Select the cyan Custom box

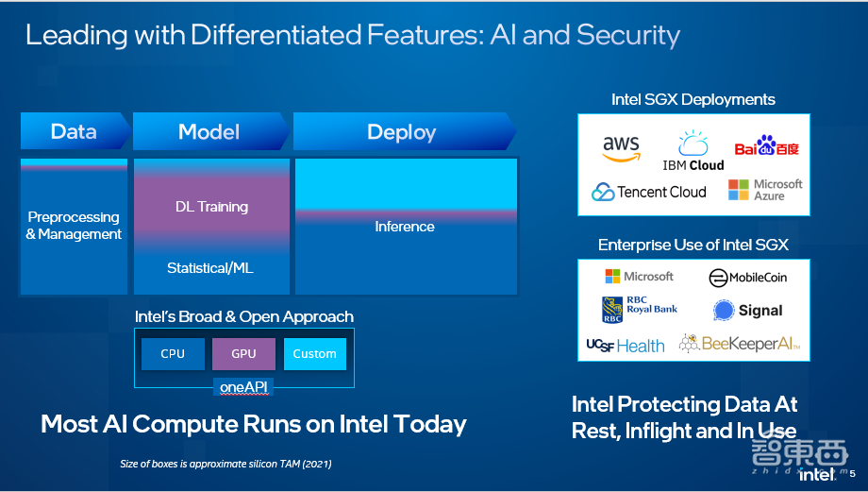tap(314, 354)
